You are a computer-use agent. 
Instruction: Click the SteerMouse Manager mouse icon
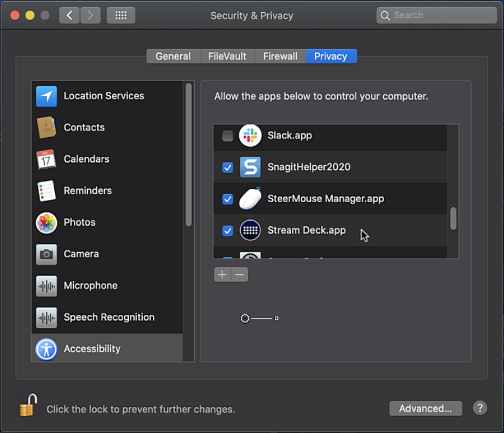click(x=250, y=198)
